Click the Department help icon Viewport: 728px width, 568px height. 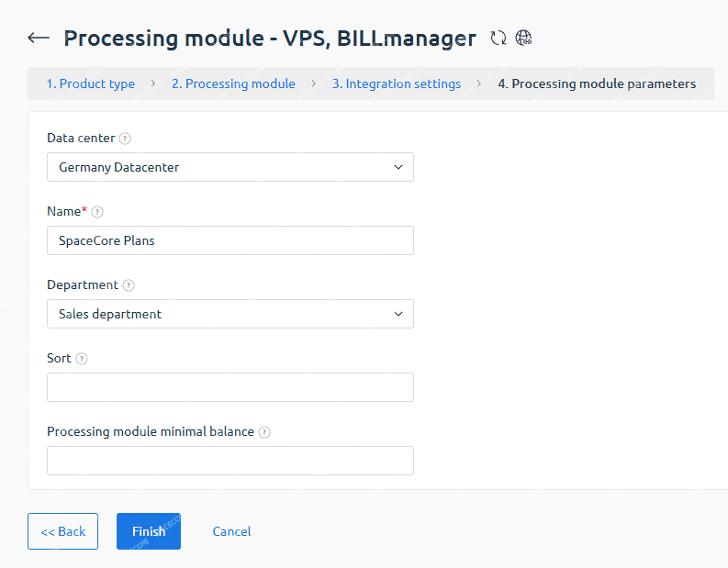click(129, 285)
